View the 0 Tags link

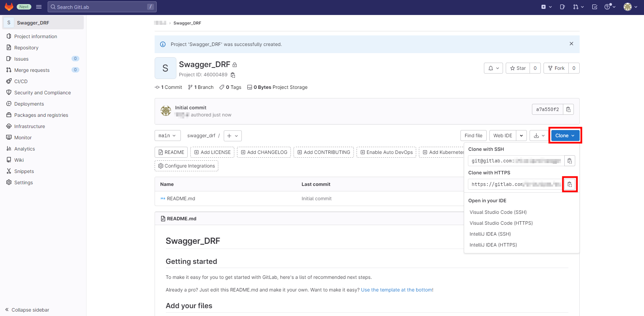coord(231,87)
